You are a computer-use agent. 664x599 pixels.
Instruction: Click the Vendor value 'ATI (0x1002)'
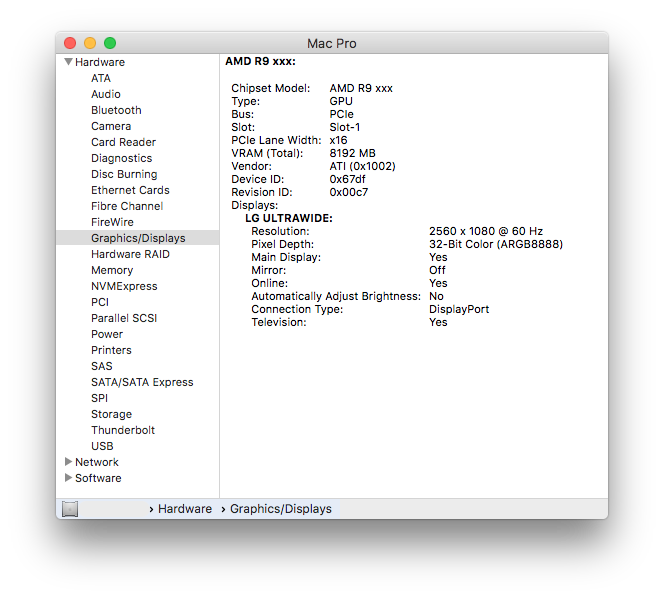(x=362, y=166)
